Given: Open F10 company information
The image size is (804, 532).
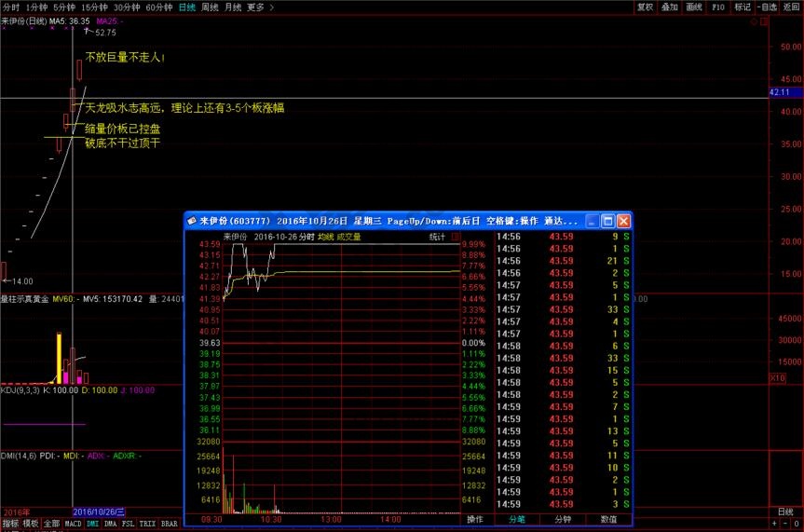Looking at the screenshot, I should 717,7.
